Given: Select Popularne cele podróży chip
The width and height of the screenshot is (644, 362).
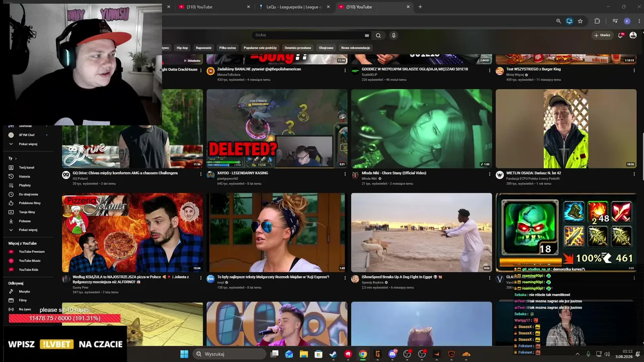Looking at the screenshot, I should pyautogui.click(x=260, y=48).
